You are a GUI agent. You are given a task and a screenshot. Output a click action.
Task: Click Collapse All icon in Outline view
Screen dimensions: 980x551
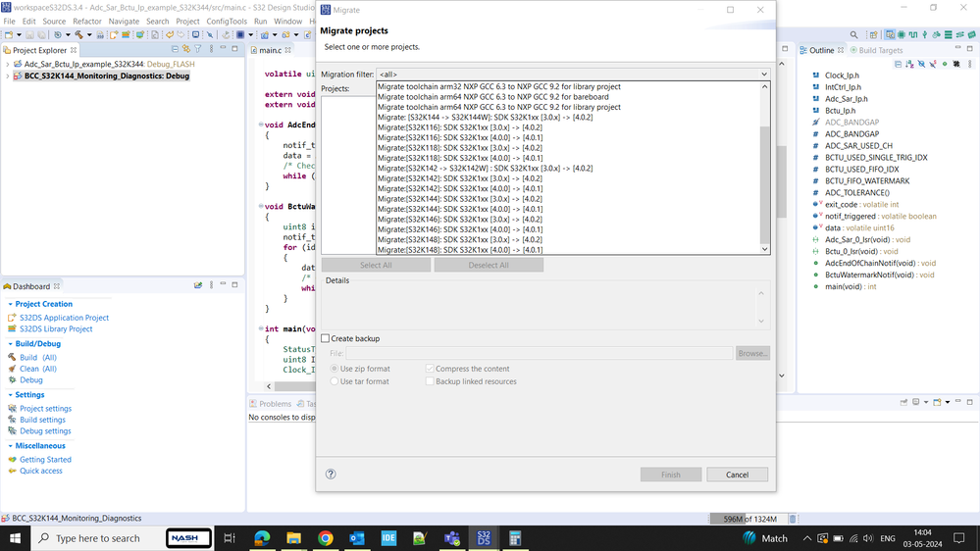click(x=899, y=64)
